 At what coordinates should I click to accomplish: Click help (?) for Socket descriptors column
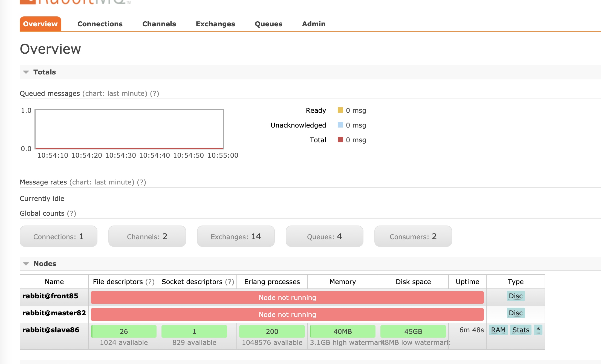point(230,282)
